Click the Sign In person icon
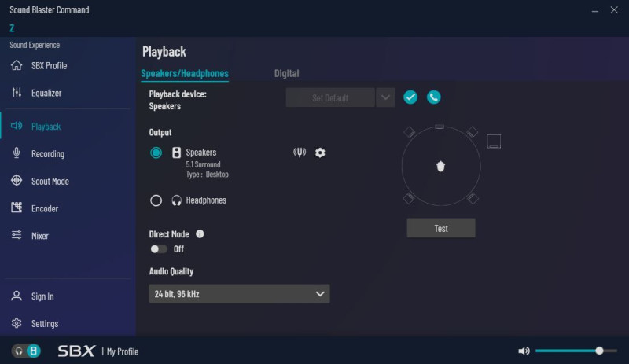The image size is (629, 364). point(17,296)
